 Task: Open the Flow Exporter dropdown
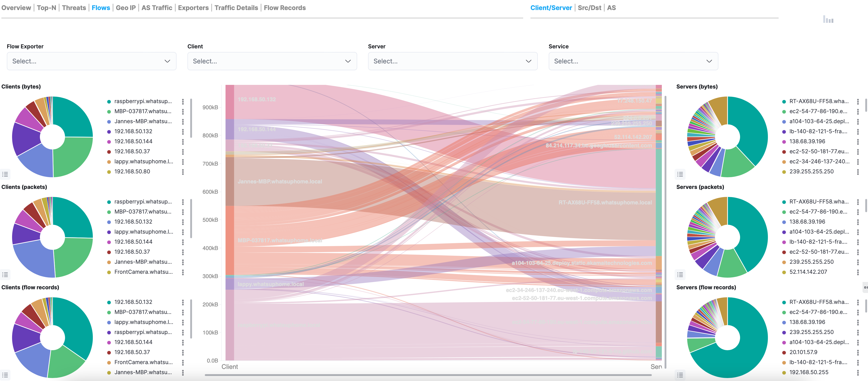tap(91, 61)
